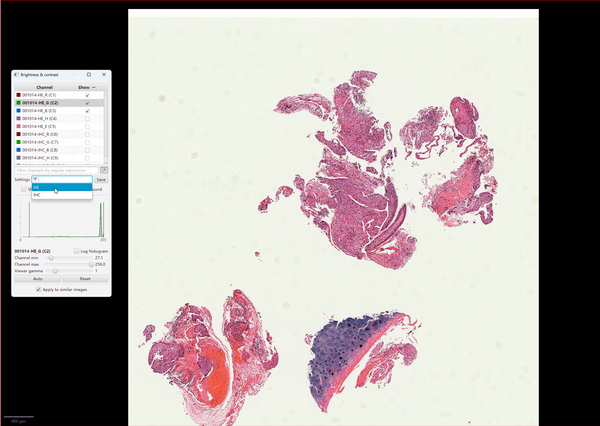Hide the 001014-HE_R (C1) channel
This screenshot has height=426, width=600.
coord(88,95)
